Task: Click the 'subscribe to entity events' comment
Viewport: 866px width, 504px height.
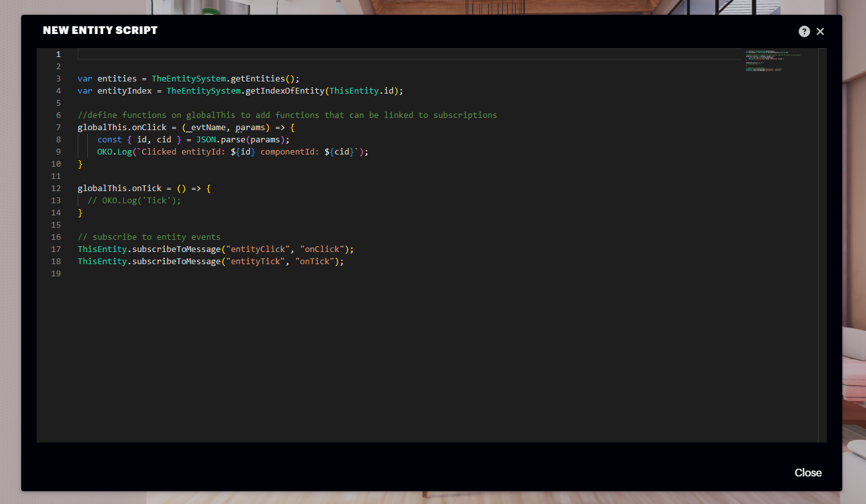Action: coord(148,237)
